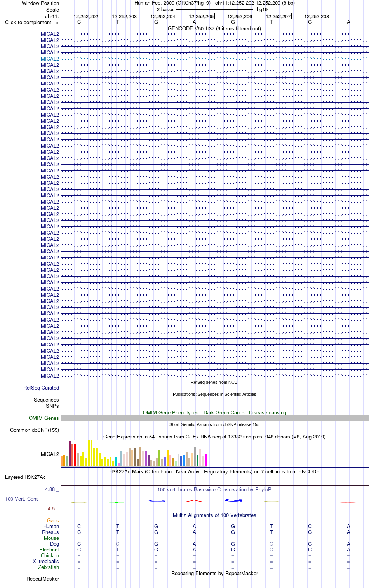The image size is (369, 588).
Task: Click the Sequences SNPs track label
Action: click(x=46, y=403)
